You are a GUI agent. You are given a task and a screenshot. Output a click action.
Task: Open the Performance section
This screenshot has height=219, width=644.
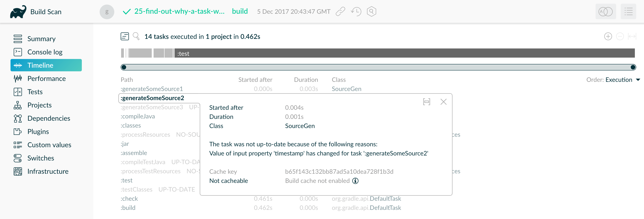coord(46,78)
